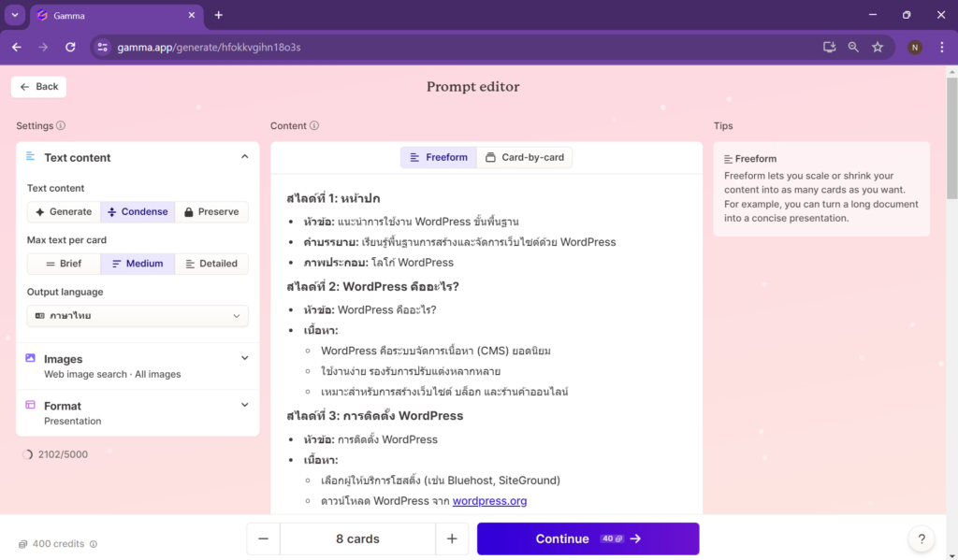
Task: Select the Gamma browser tab
Action: pyautogui.click(x=116, y=15)
